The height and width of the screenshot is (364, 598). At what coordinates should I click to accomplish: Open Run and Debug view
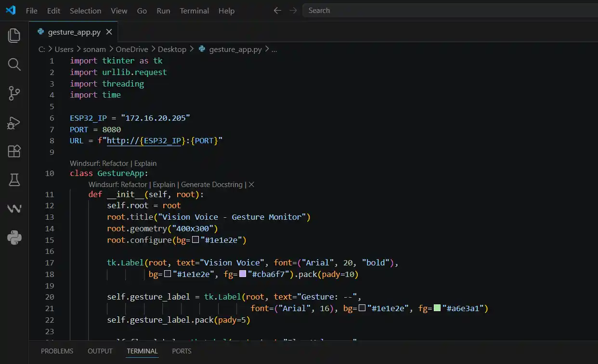click(14, 123)
